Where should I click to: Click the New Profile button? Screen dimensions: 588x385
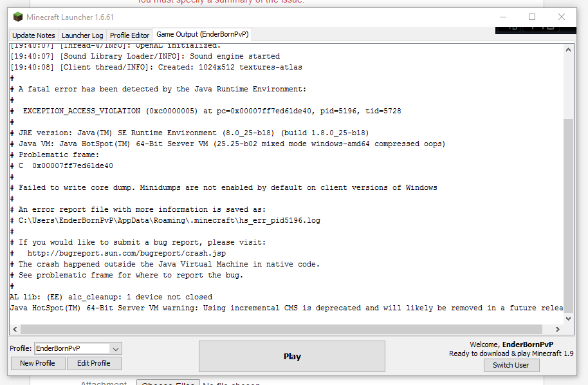tap(37, 363)
